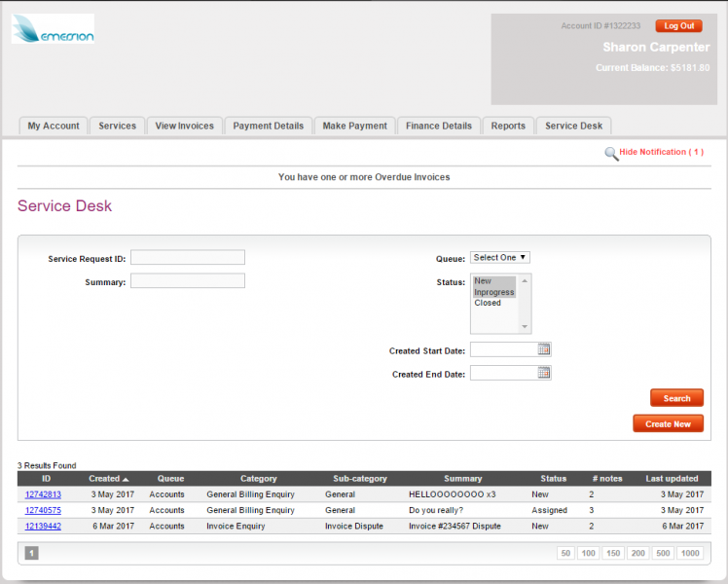Click the 'Invoice Dispute' sub-category cell

click(354, 526)
